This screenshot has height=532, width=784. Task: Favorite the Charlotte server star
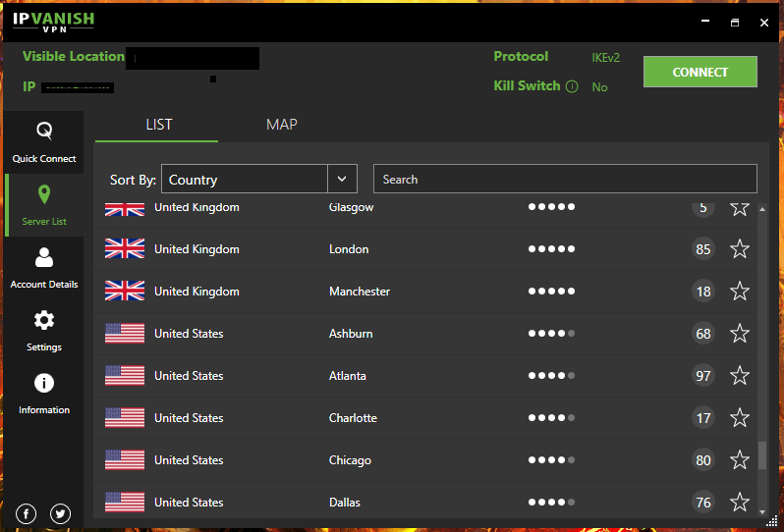point(739,417)
